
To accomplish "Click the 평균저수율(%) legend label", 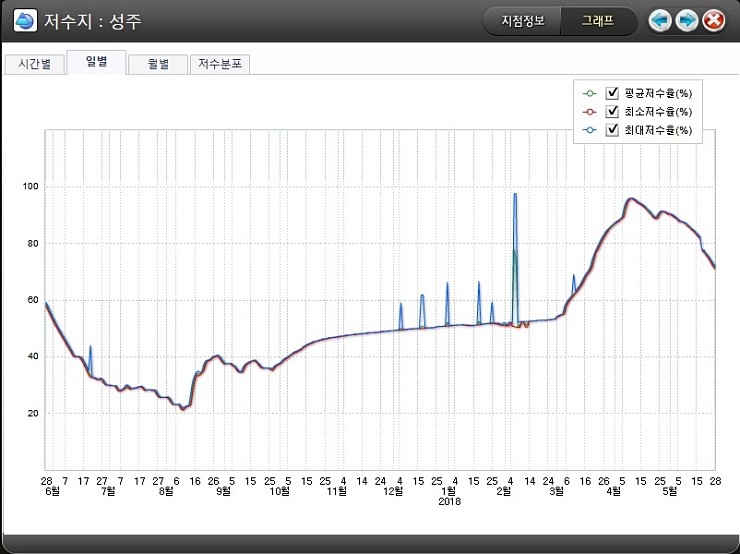I will 658,93.
